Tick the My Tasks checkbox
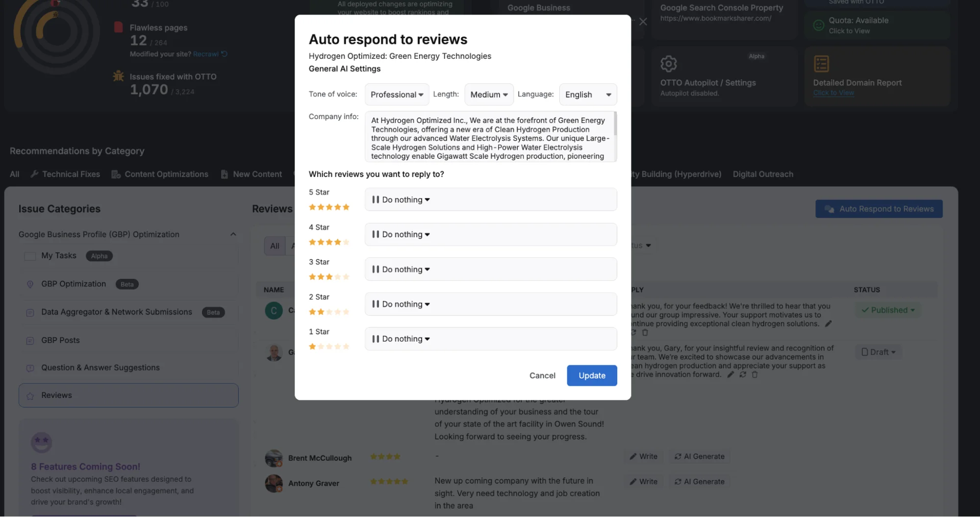The width and height of the screenshot is (980, 517). coord(30,256)
